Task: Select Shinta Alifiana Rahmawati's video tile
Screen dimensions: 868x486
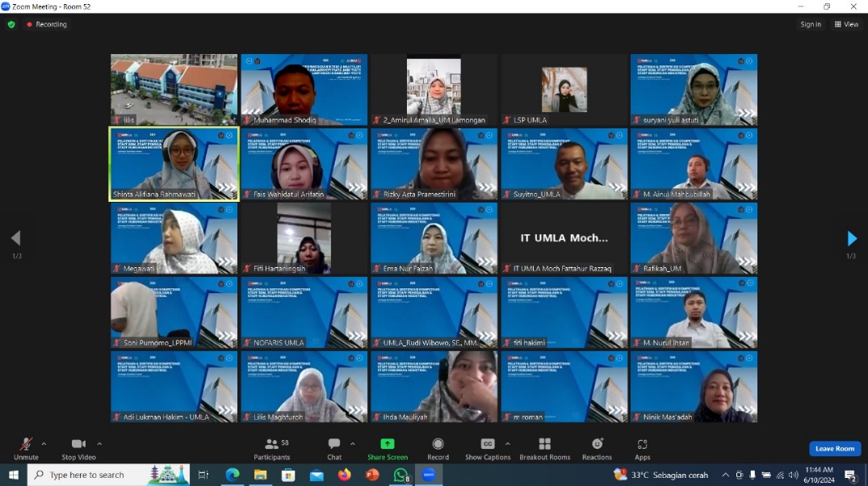Action: [x=174, y=164]
